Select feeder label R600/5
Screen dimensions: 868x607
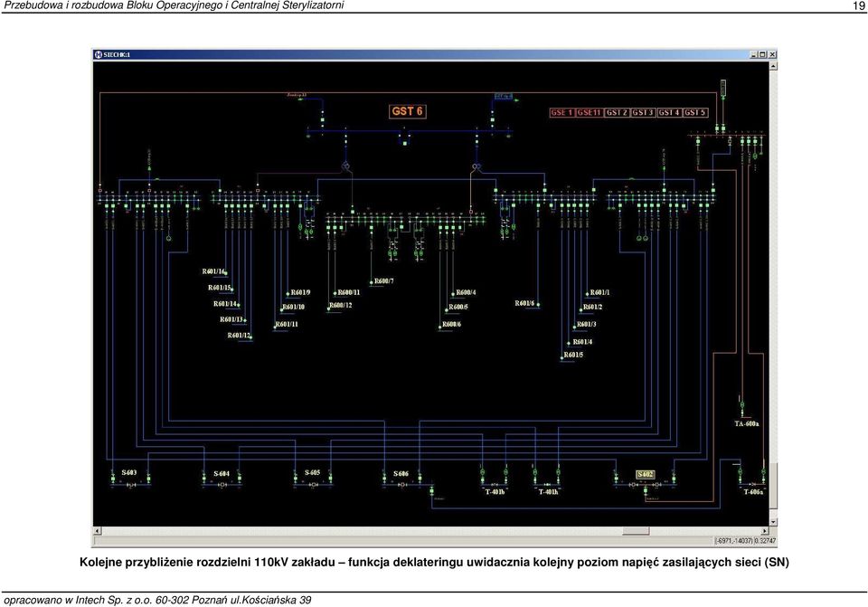[458, 307]
